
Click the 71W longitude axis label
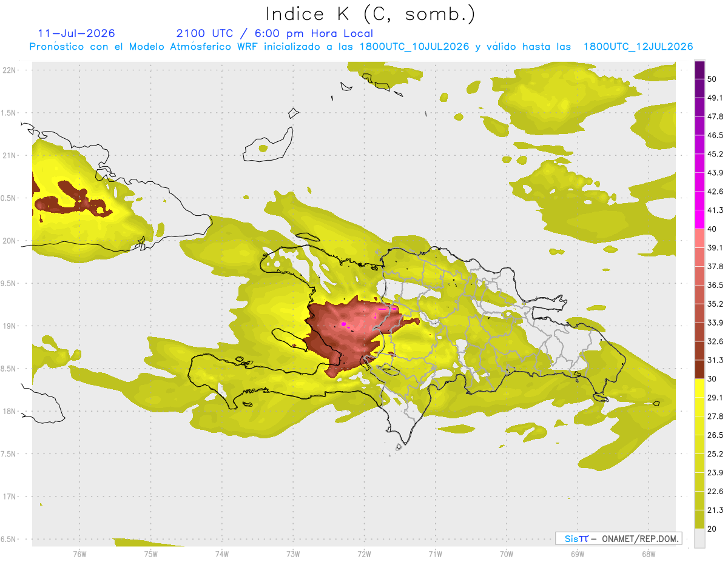(435, 554)
